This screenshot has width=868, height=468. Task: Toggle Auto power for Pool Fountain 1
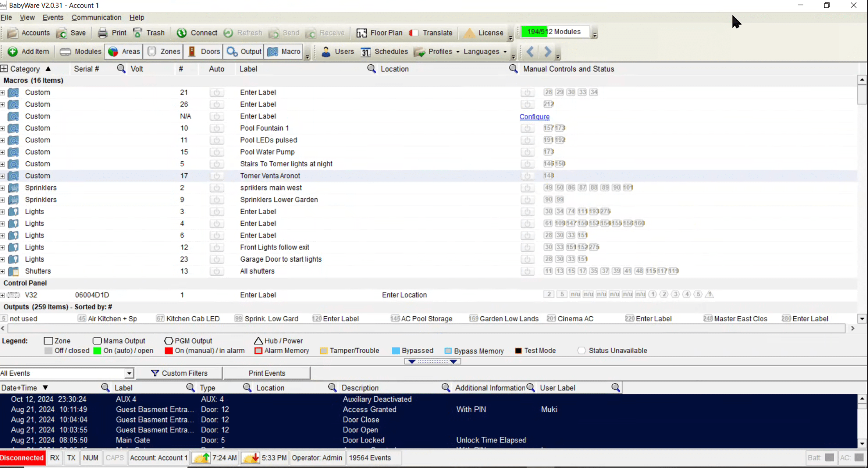(x=217, y=128)
